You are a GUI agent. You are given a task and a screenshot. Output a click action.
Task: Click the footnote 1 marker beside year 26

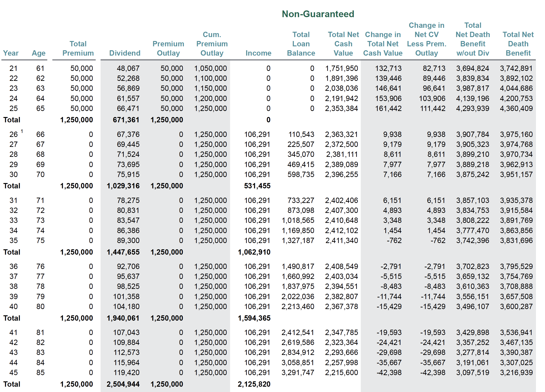point(22,131)
